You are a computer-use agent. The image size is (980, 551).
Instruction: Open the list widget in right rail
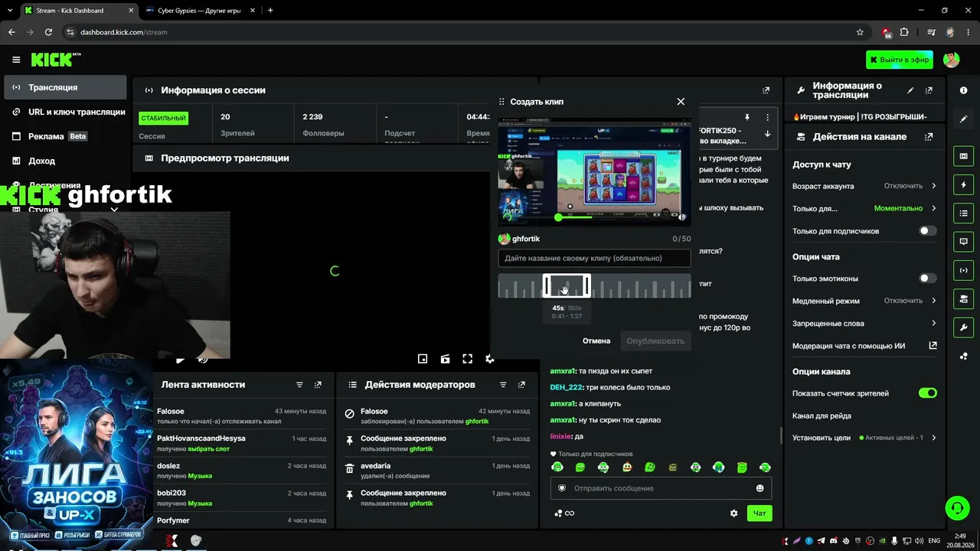coord(963,213)
